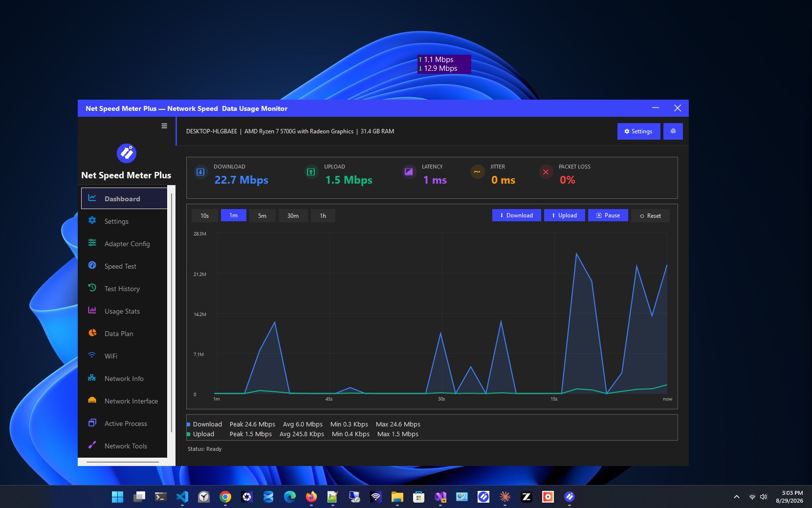Screen dimensions: 812x508
Task: Click the Upload stat icon
Action: pos(311,172)
